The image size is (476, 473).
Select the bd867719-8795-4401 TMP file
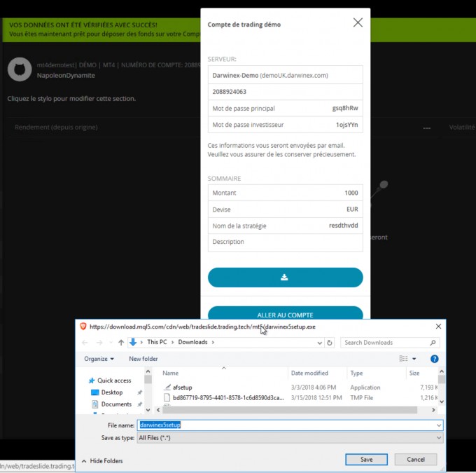(x=300, y=397)
